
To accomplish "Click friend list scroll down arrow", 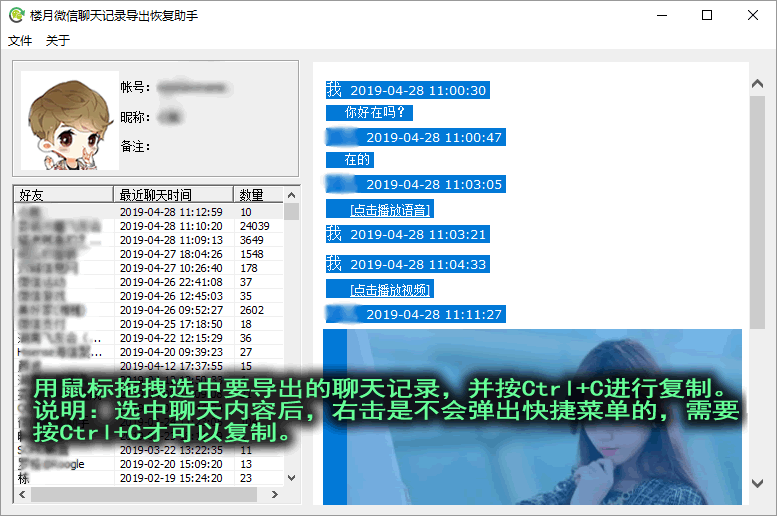I will click(291, 478).
